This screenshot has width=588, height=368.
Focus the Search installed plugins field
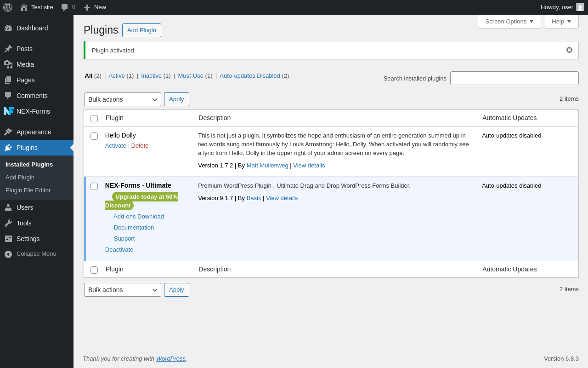tap(514, 78)
